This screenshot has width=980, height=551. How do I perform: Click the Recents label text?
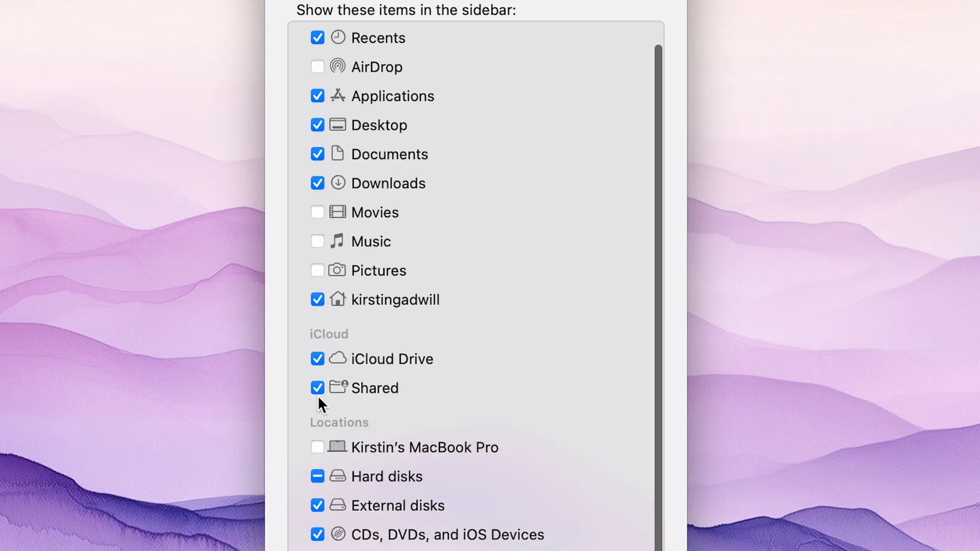[x=378, y=38]
